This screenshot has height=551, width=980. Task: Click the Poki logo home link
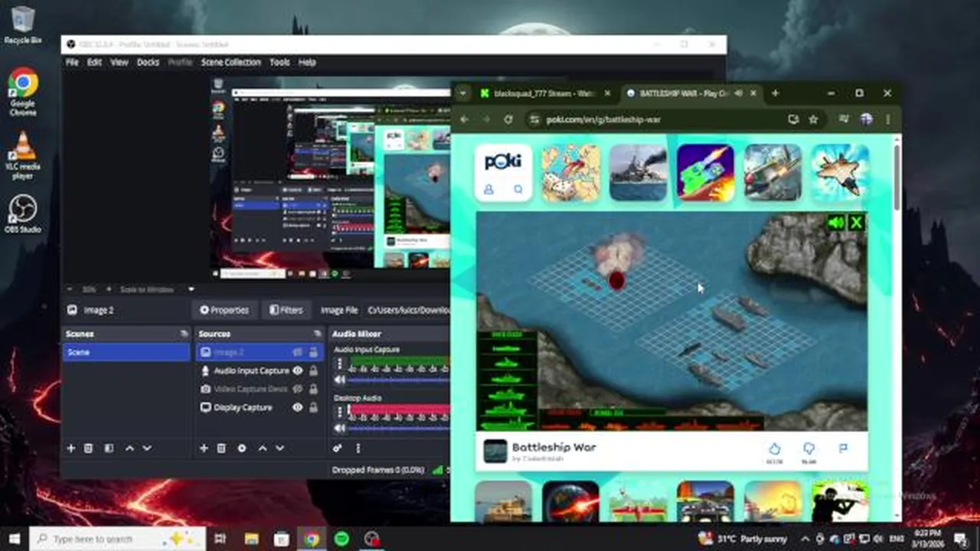[503, 161]
